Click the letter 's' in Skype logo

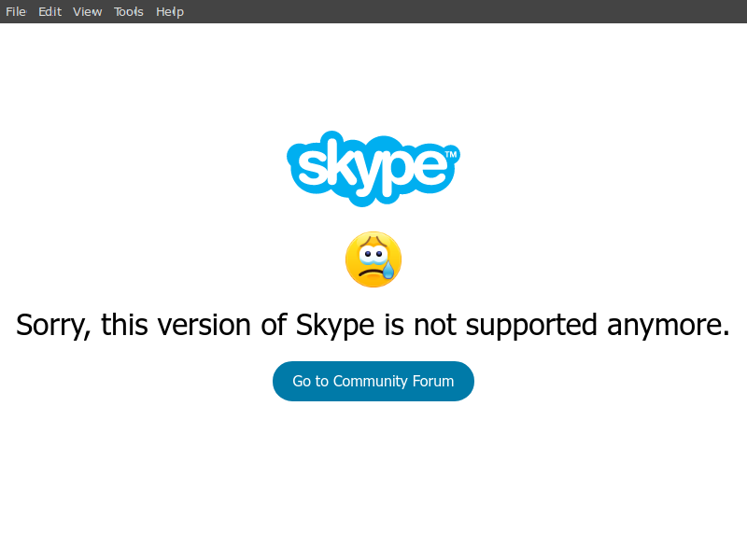tap(310, 166)
